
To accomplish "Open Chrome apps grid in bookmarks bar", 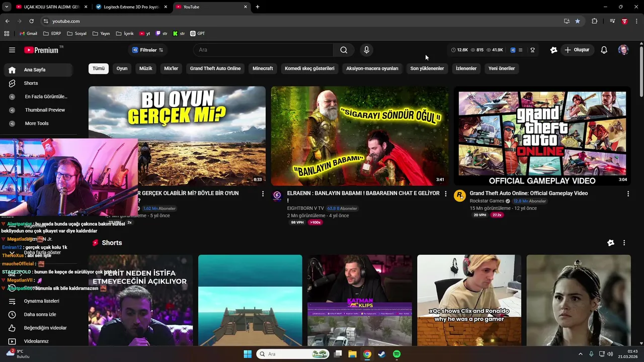I will (x=7, y=34).
